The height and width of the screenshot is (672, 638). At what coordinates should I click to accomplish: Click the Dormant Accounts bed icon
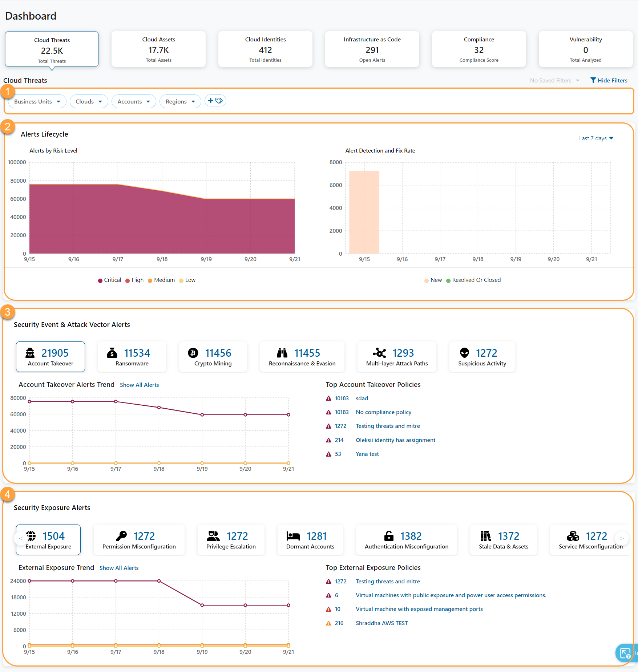tap(293, 536)
